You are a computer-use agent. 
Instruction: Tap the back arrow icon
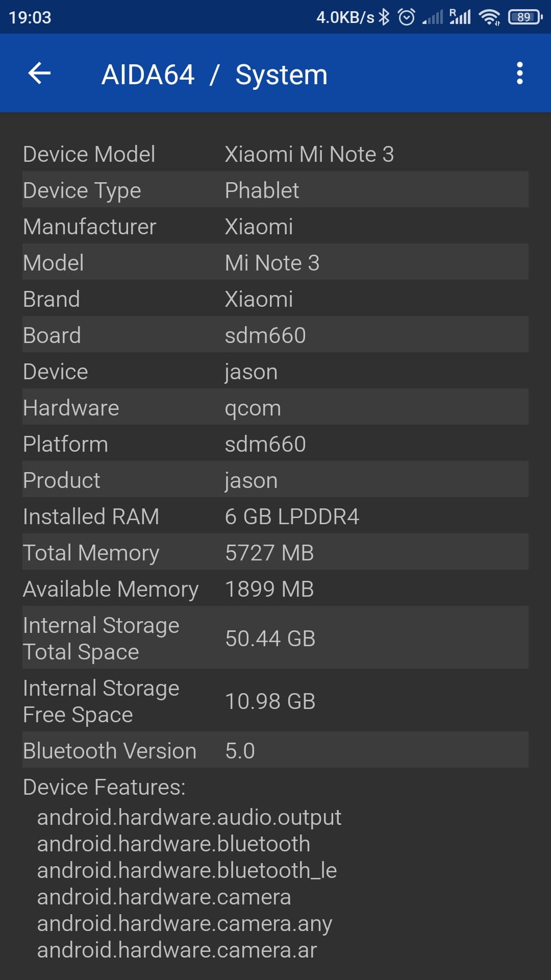pyautogui.click(x=39, y=73)
